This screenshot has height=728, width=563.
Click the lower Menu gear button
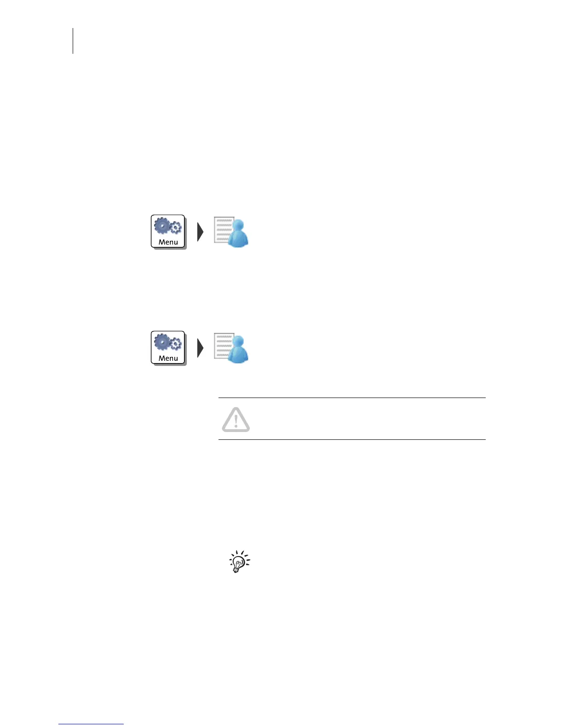pyautogui.click(x=168, y=348)
